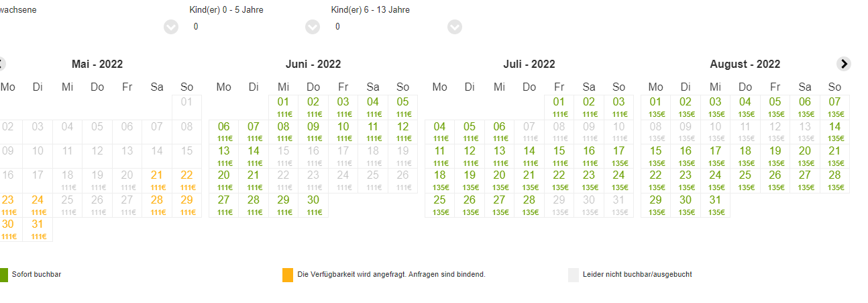
Task: Pick August 14 in the August calendar
Action: tap(834, 132)
